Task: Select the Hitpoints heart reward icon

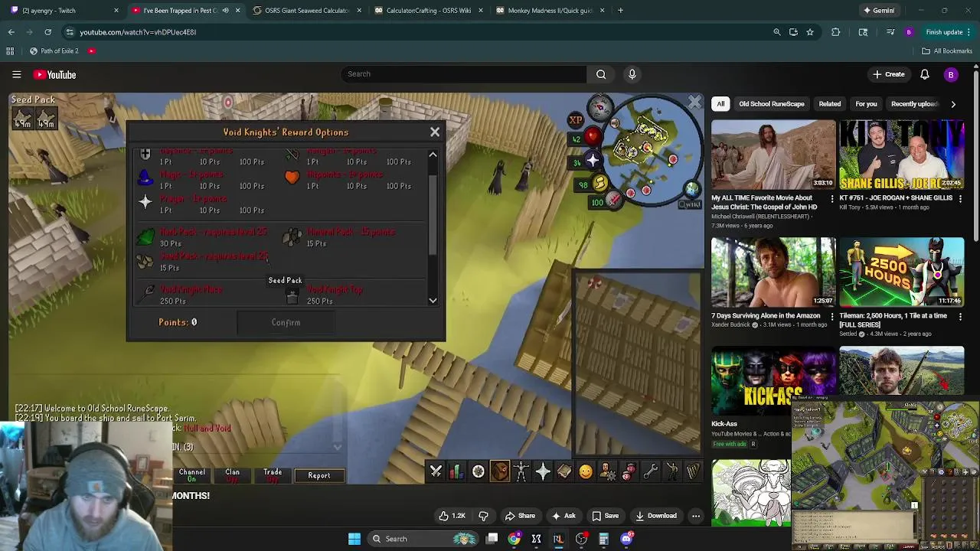Action: [292, 179]
